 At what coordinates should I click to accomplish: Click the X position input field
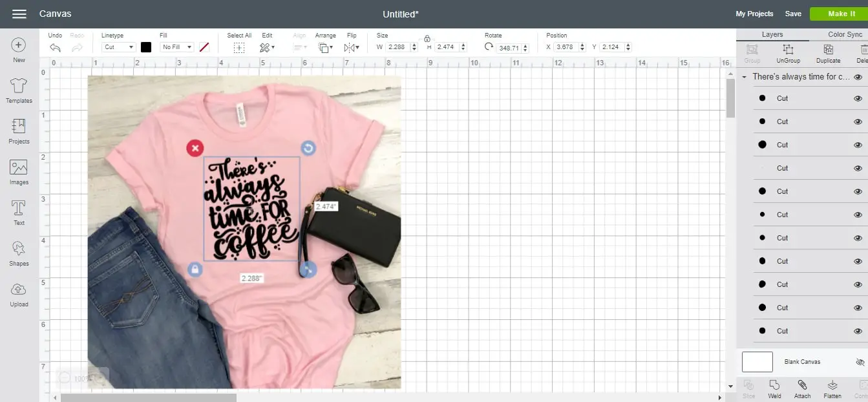pyautogui.click(x=566, y=47)
